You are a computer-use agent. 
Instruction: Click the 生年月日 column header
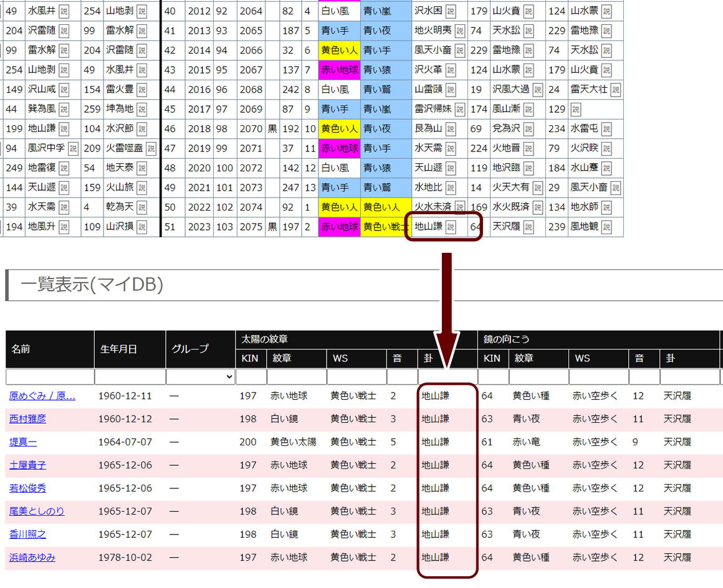118,349
